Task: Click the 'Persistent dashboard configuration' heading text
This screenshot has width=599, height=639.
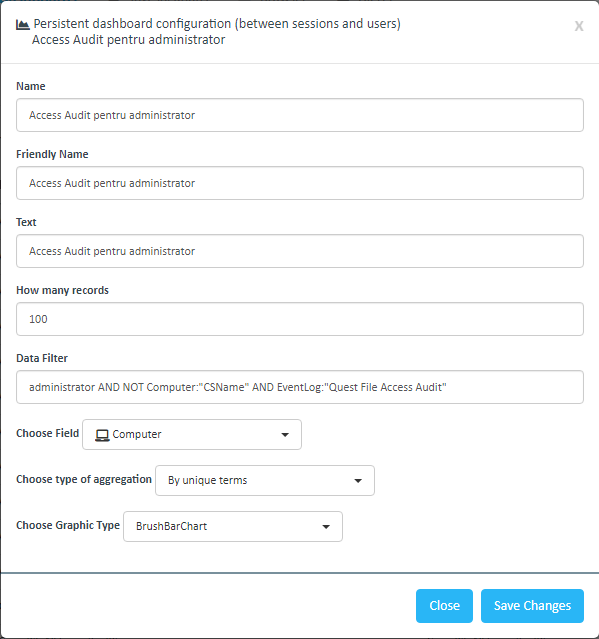Action: pos(217,24)
